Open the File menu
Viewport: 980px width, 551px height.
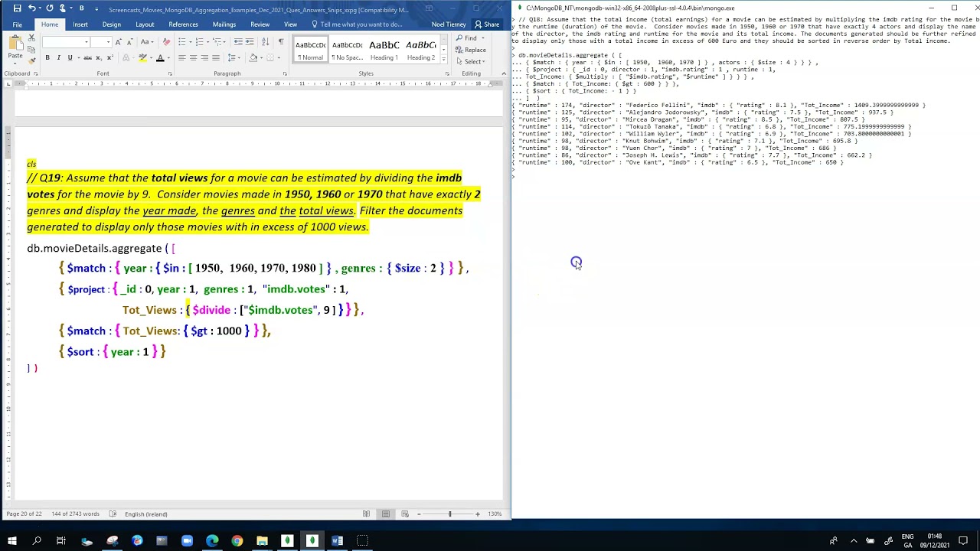point(17,24)
